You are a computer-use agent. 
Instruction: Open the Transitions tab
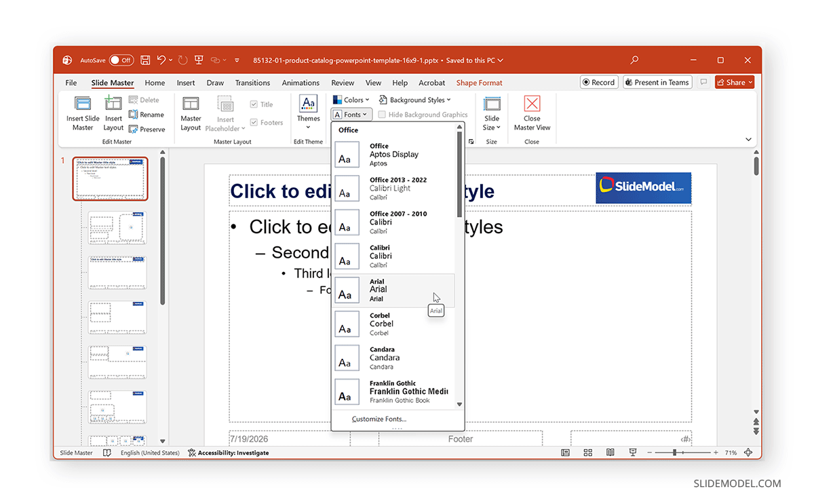[252, 83]
